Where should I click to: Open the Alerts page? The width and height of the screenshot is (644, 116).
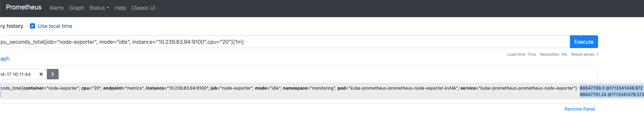click(x=56, y=8)
